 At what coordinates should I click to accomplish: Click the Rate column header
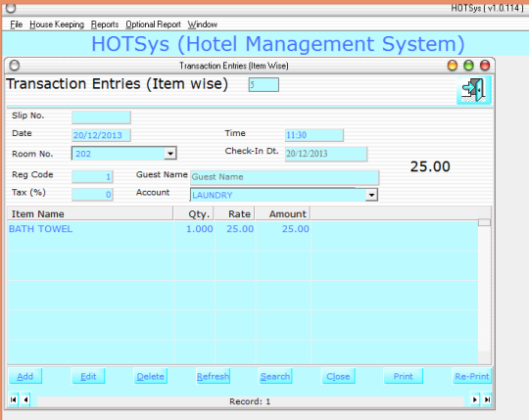click(235, 213)
